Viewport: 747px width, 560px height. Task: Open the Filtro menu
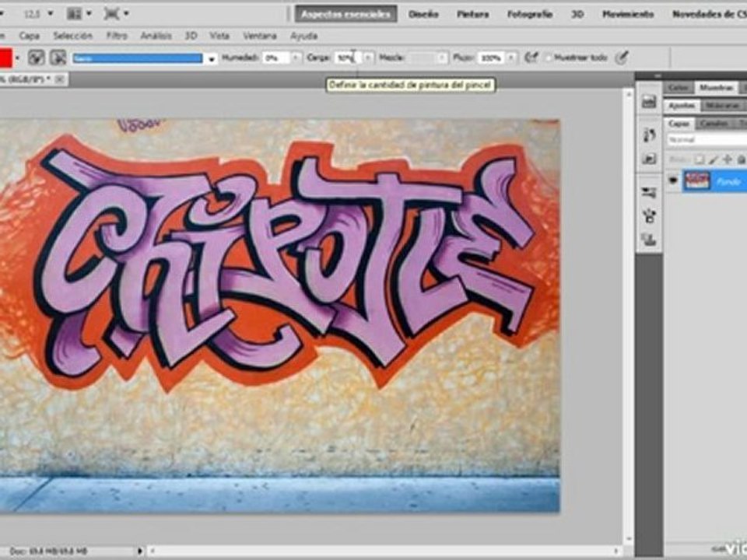117,36
